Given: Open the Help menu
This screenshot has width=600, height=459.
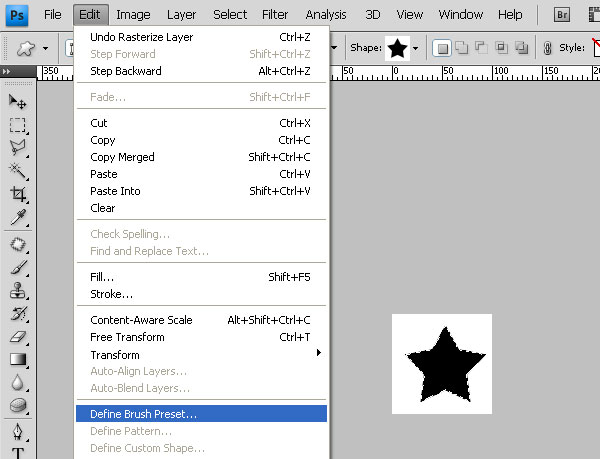Looking at the screenshot, I should 510,15.
